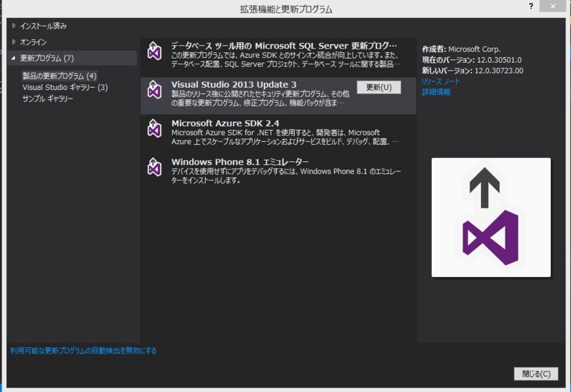Click the link to disable automatic update detection

(84, 351)
